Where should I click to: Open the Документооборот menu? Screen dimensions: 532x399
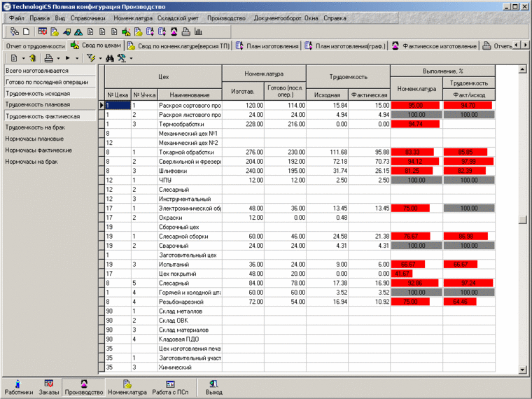pyautogui.click(x=277, y=18)
